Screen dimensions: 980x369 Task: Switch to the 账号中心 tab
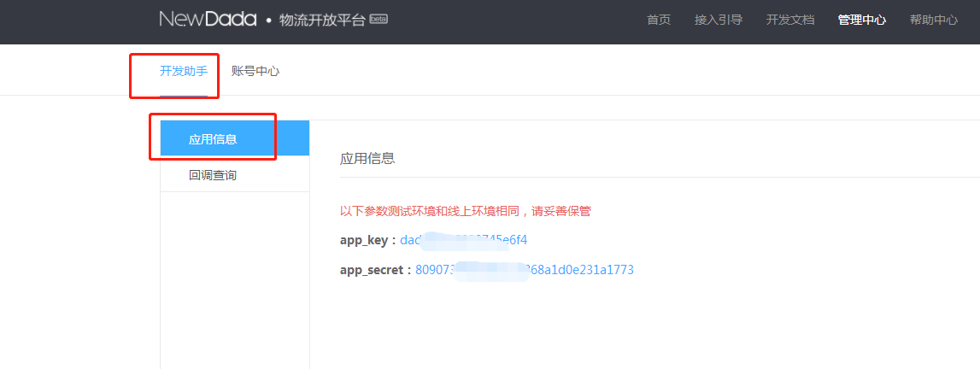click(255, 71)
